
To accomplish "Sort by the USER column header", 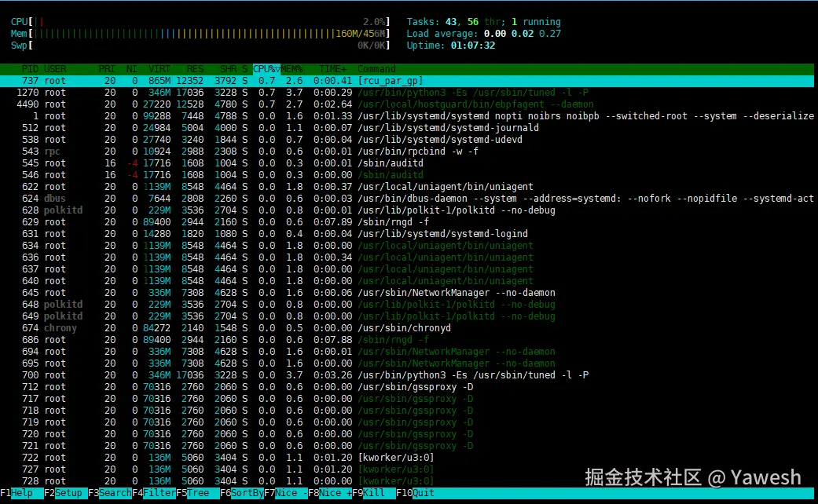I will tap(55, 69).
